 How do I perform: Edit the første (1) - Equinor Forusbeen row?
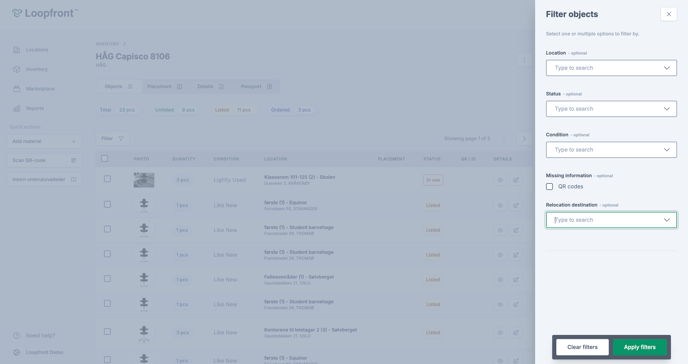tap(516, 205)
